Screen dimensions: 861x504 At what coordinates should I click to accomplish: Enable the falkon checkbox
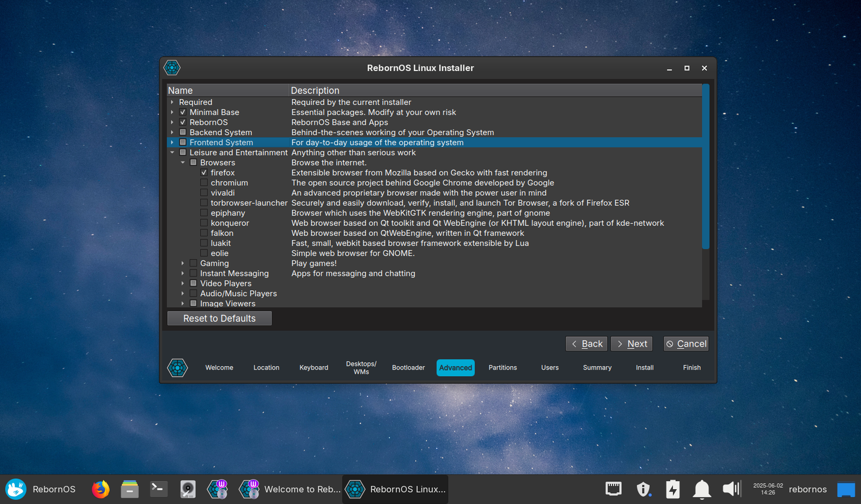[x=204, y=233]
